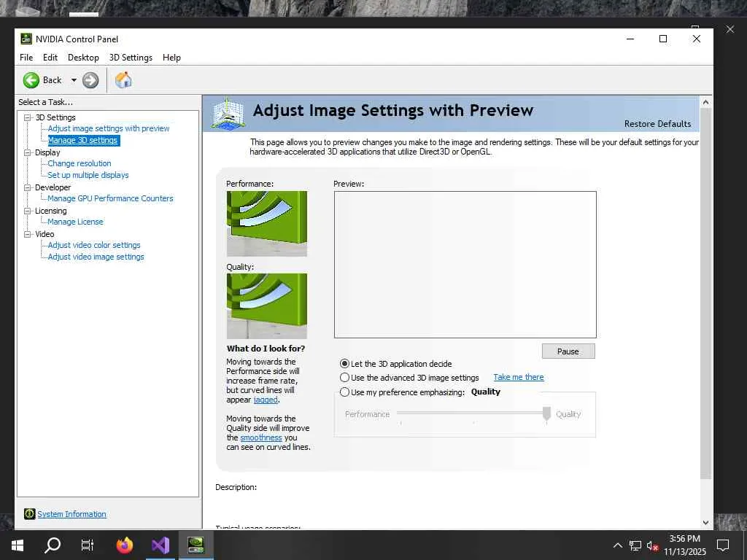Open the 3D Settings menu
This screenshot has height=560, width=747.
point(131,58)
